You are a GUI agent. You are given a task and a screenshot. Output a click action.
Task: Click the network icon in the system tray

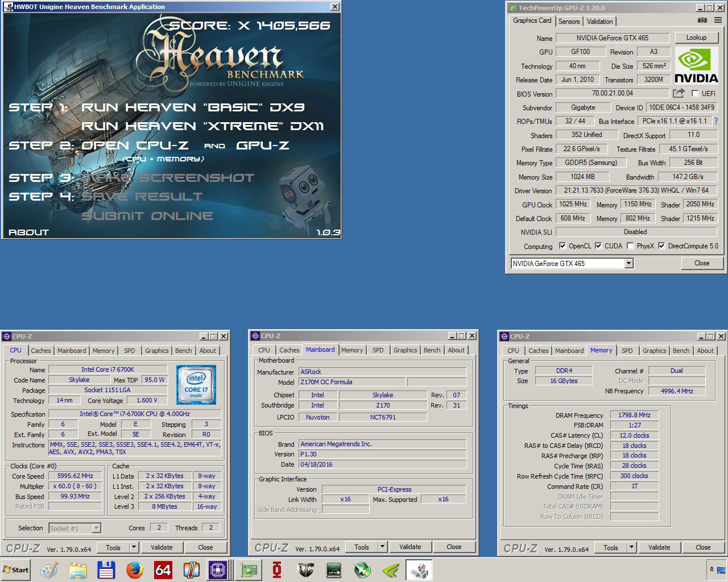(x=722, y=570)
